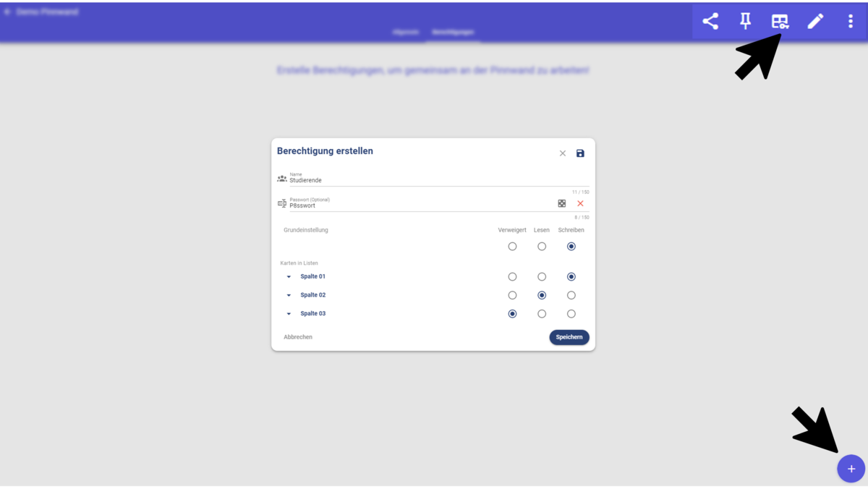Viewport: 868px width, 489px height.
Task: Click the pencil edit icon
Action: pyautogui.click(x=815, y=21)
